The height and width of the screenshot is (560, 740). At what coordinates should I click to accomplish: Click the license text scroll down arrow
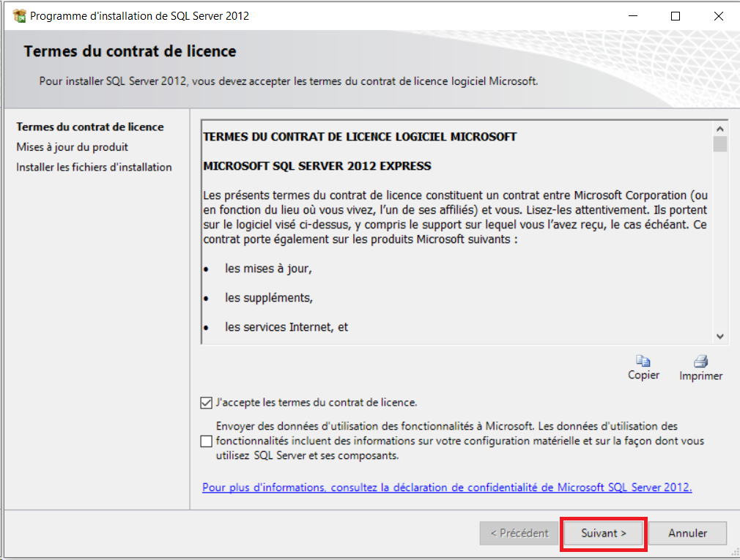point(719,336)
